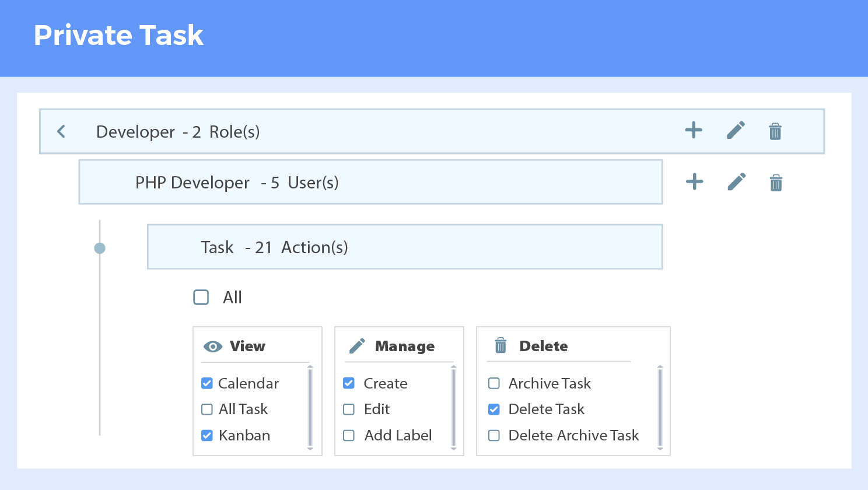Click the pencil icon beside Manage heading

tap(357, 346)
